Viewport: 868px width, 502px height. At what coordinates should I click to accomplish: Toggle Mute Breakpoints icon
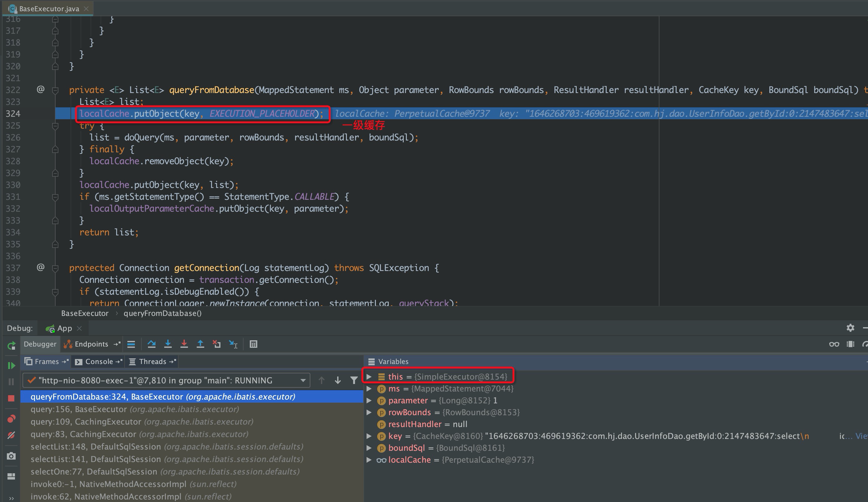coord(11,435)
